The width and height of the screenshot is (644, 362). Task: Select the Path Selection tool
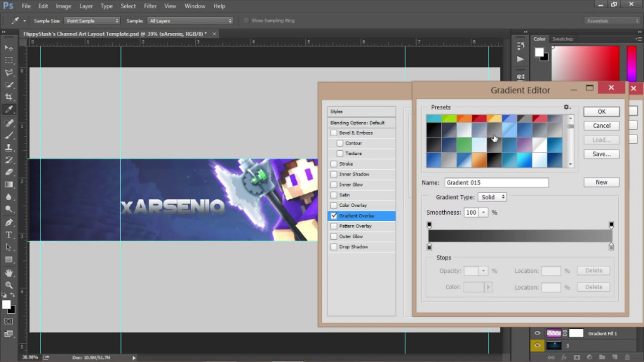coord(9,247)
